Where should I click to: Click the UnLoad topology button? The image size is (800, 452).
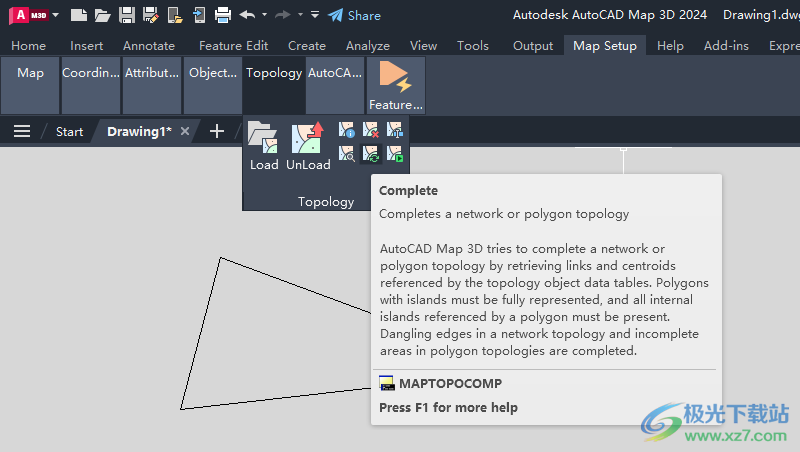click(x=308, y=146)
